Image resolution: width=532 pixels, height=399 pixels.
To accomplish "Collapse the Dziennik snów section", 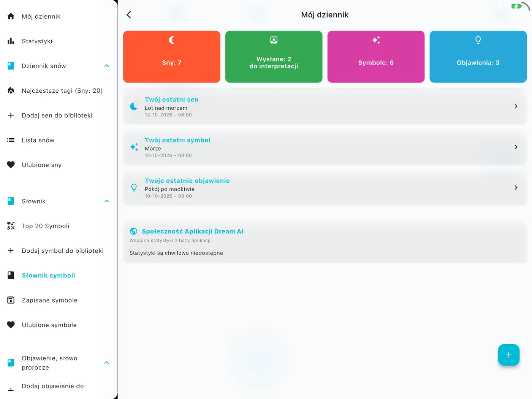I will pyautogui.click(x=107, y=66).
